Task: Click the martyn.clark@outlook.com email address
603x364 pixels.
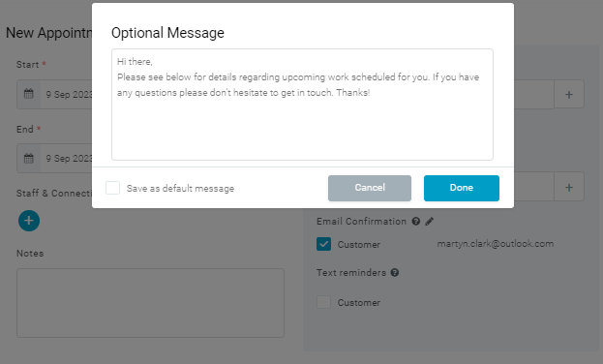Action: (496, 244)
